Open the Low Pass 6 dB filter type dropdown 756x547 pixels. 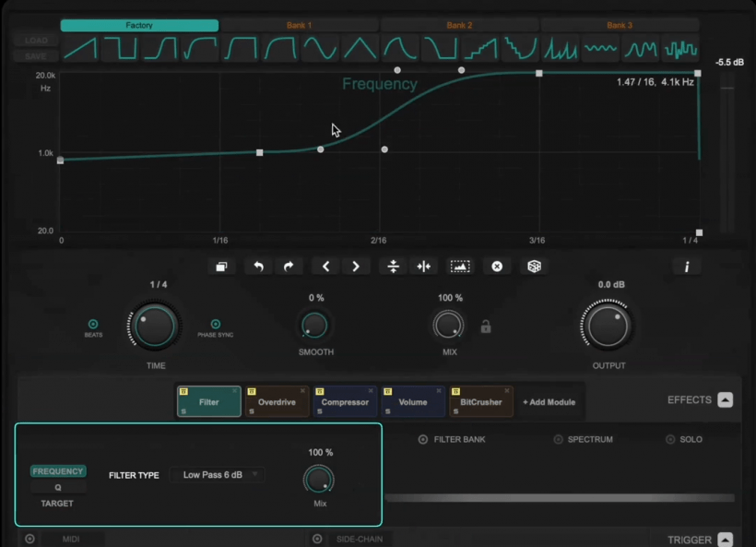217,474
